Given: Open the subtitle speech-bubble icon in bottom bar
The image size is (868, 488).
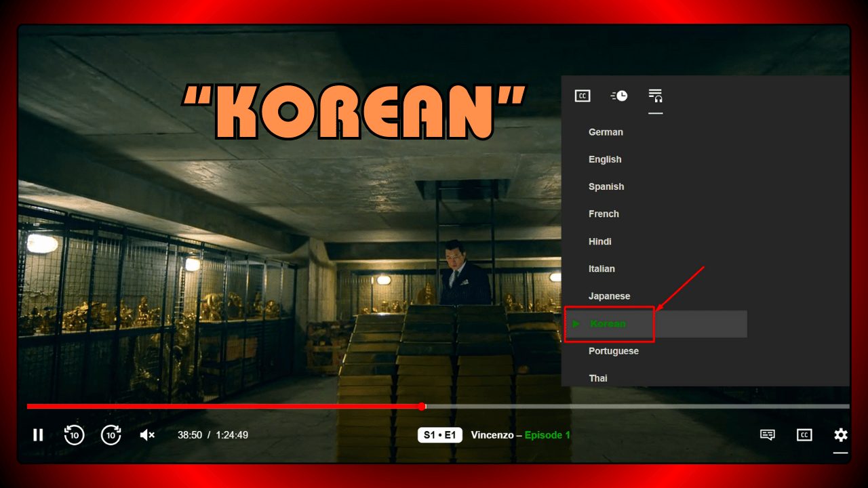Looking at the screenshot, I should [768, 435].
